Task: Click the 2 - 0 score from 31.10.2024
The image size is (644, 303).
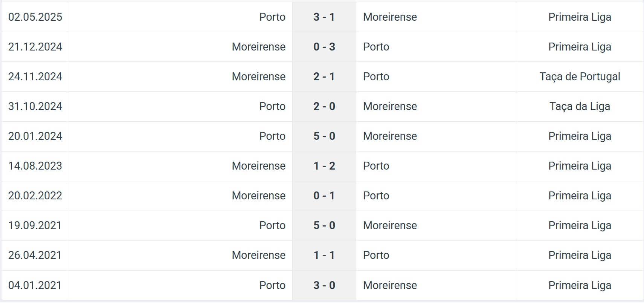Action: [324, 106]
